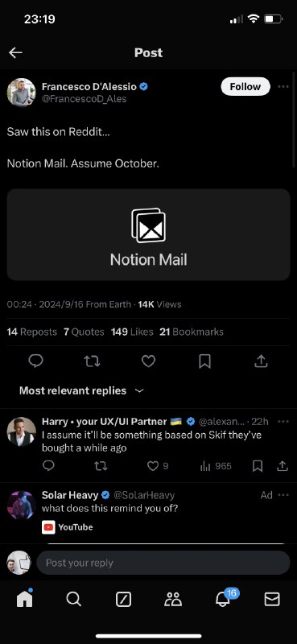Switch to the Home tab
Viewport: 297px width, 644px height.
click(x=25, y=599)
